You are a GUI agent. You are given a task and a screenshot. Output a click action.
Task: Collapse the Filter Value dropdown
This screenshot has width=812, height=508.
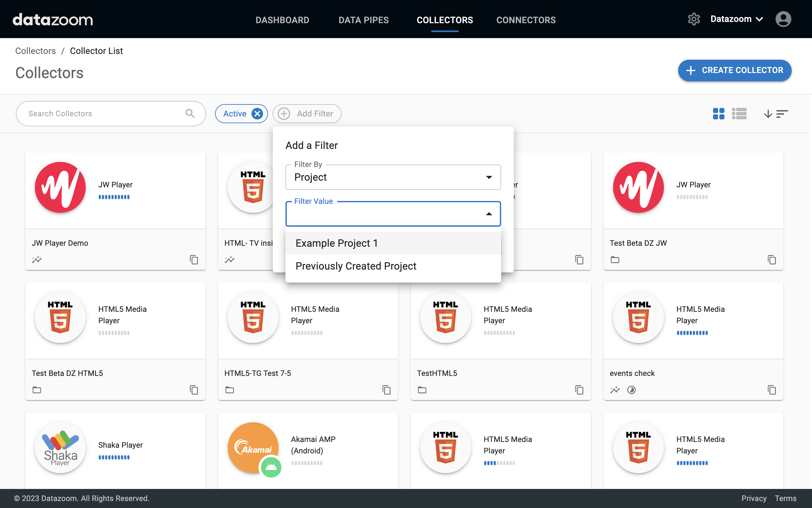coord(393,214)
